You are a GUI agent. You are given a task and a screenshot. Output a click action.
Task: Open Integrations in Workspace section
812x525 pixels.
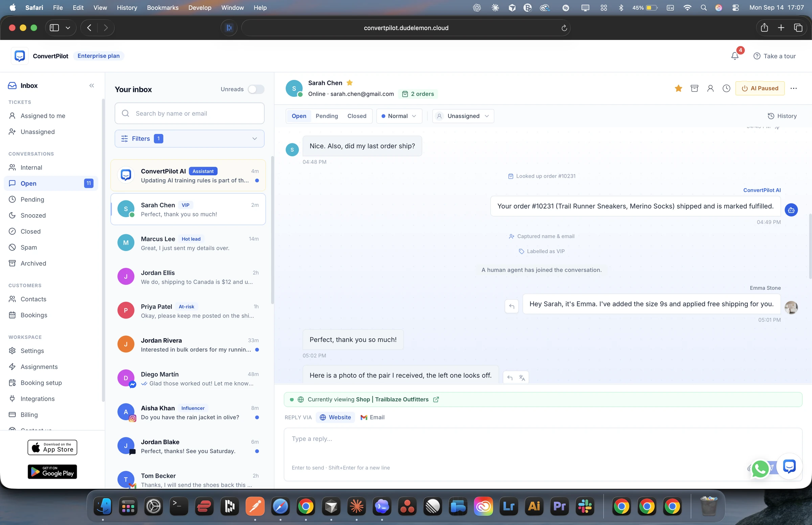pos(51,398)
